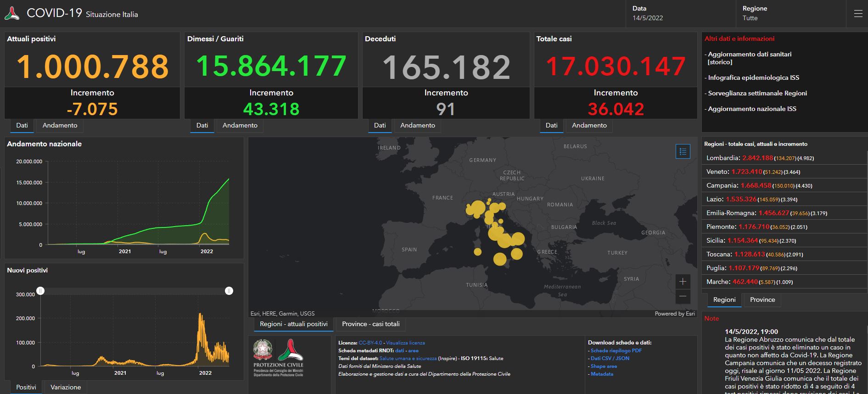Select Province - casi totali map tab
Viewport: 868px width, 394px height.
coord(370,324)
